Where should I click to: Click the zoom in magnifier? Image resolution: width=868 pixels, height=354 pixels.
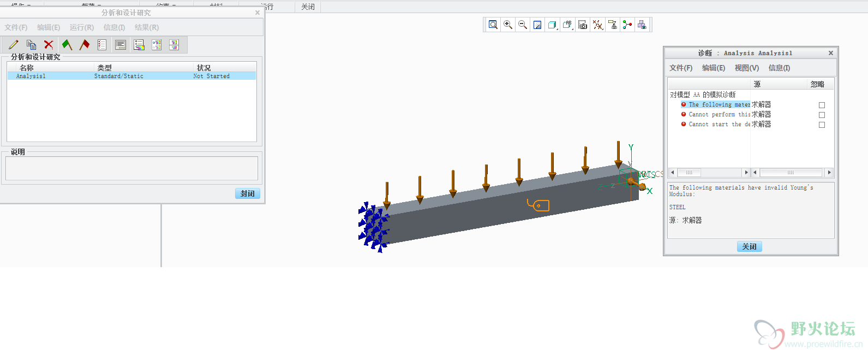508,25
